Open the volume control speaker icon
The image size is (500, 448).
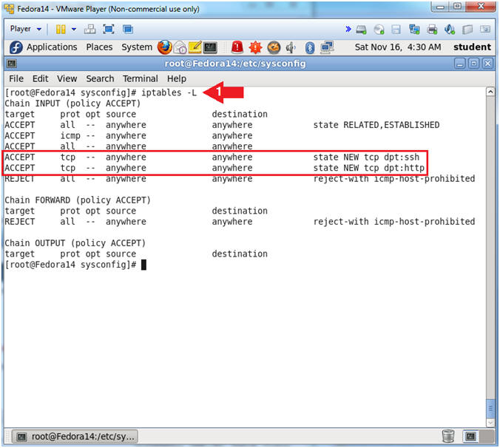291,48
